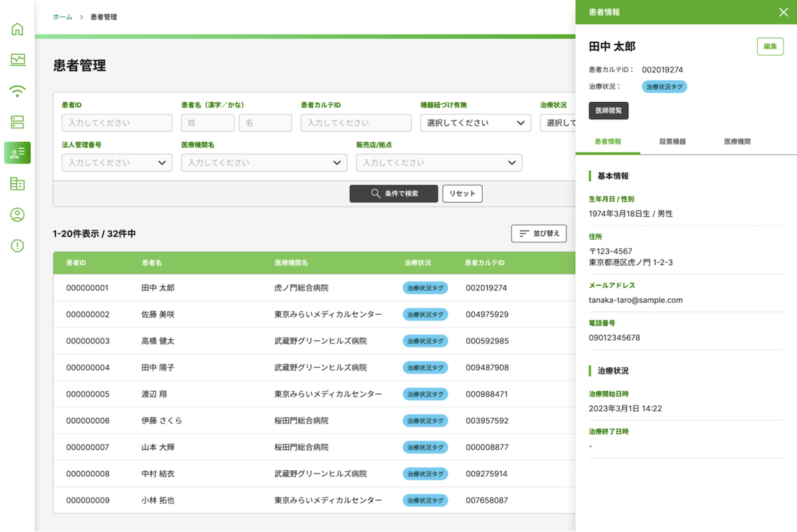Click the 患者ID input field

(x=116, y=123)
